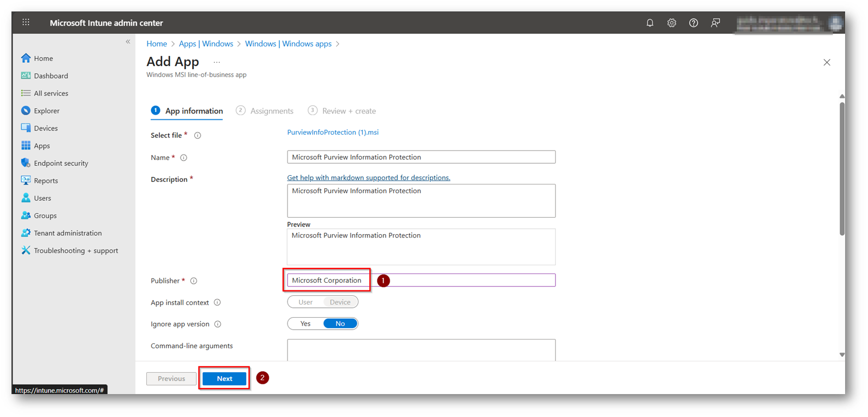Click the Troubleshooting + support wrench icon
Image resolution: width=868 pixels, height=417 pixels.
pyautogui.click(x=26, y=250)
